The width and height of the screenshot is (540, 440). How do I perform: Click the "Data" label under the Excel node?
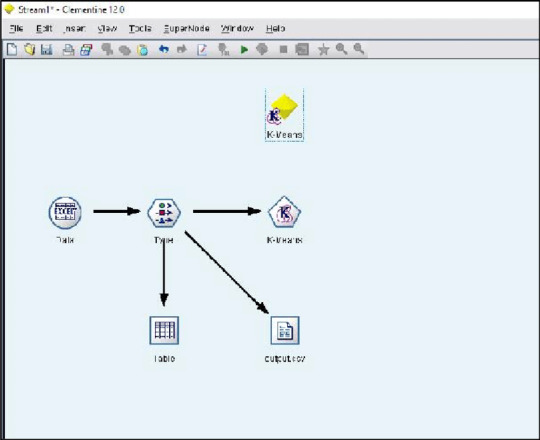[x=65, y=240]
